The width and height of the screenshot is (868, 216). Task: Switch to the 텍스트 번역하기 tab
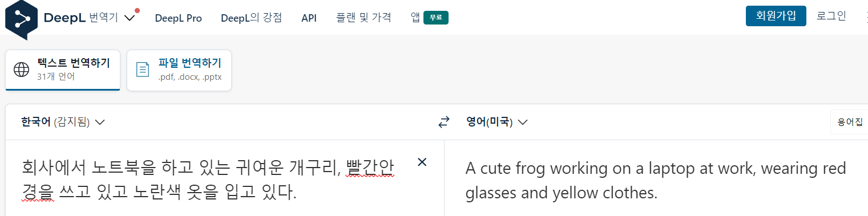coord(63,70)
